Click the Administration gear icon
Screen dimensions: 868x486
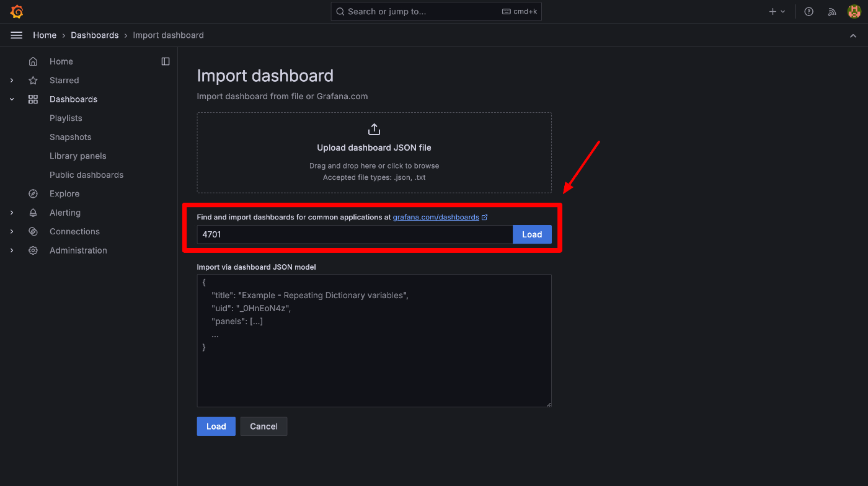[33, 250]
